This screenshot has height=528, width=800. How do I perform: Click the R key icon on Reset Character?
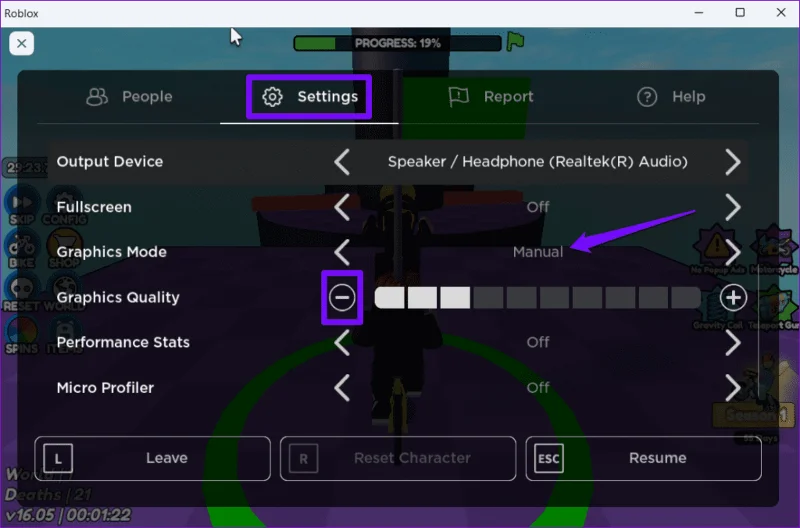[x=304, y=458]
